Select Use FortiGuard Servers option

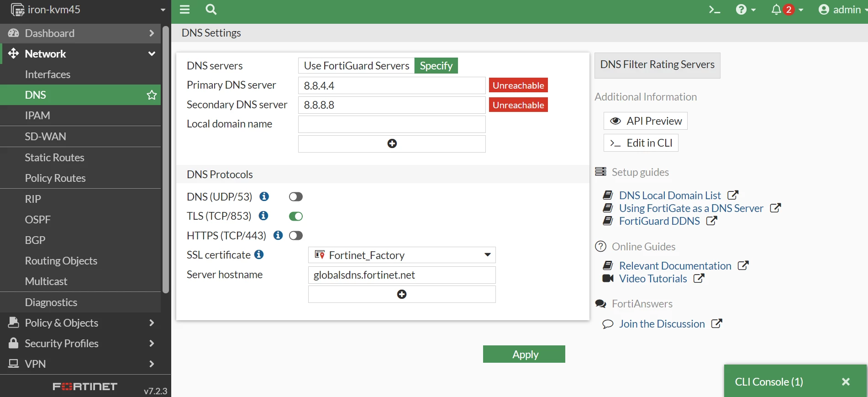(357, 66)
